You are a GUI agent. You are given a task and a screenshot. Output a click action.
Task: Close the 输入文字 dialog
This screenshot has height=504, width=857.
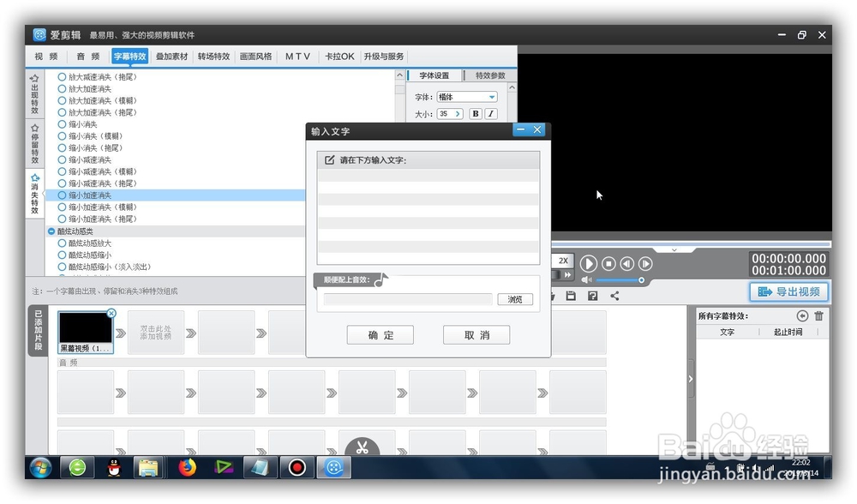coord(537,129)
